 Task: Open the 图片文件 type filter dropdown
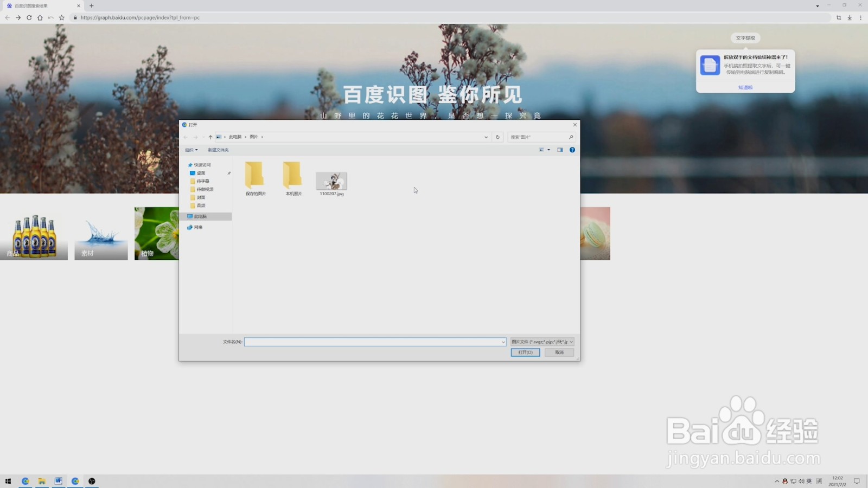[x=542, y=342]
